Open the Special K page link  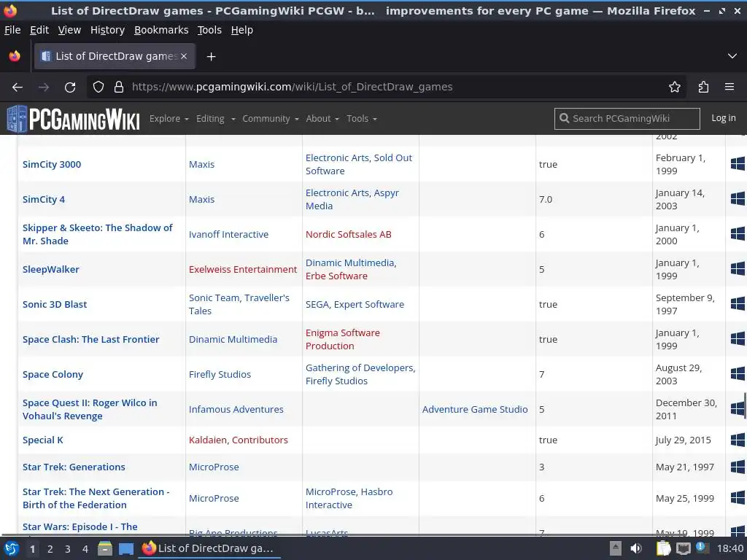[x=43, y=440]
